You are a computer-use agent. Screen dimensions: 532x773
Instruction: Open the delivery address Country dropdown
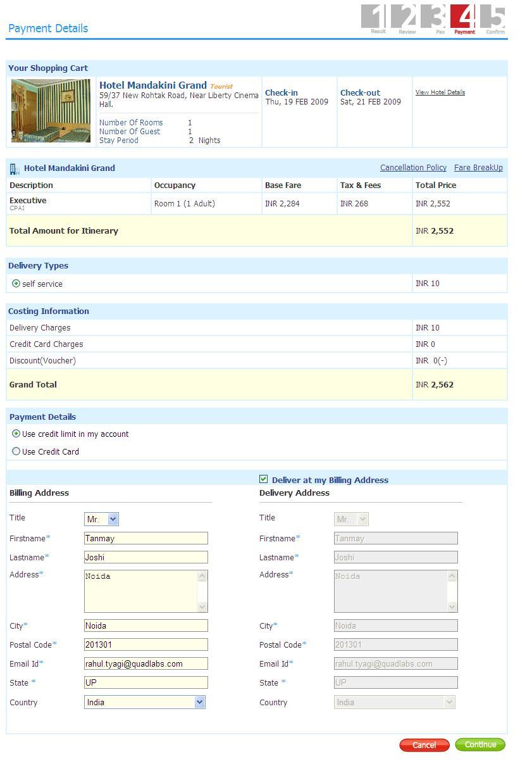coord(394,702)
